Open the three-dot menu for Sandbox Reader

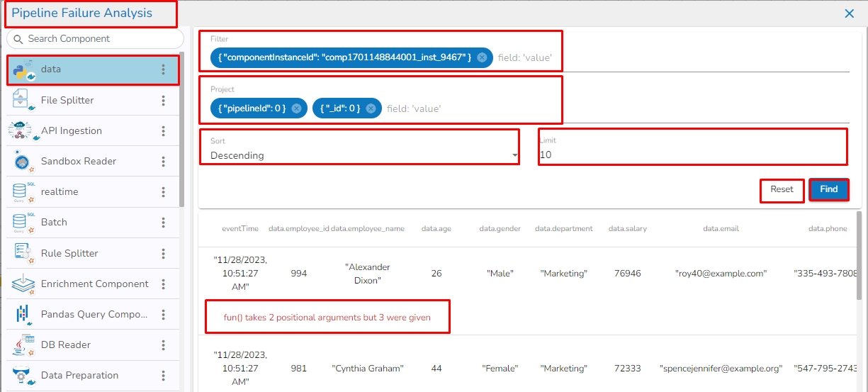(x=163, y=162)
